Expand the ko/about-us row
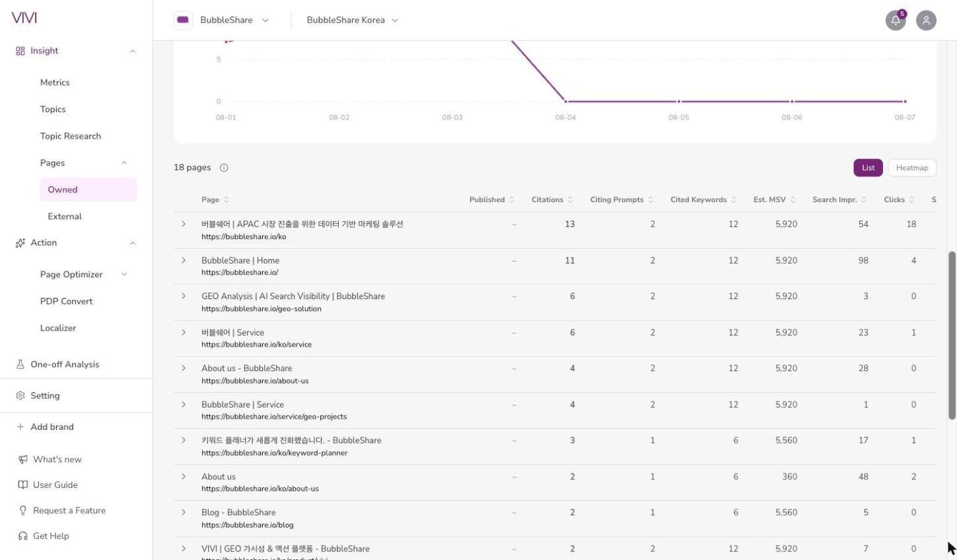Viewport: 957px width, 560px height. pyautogui.click(x=184, y=476)
